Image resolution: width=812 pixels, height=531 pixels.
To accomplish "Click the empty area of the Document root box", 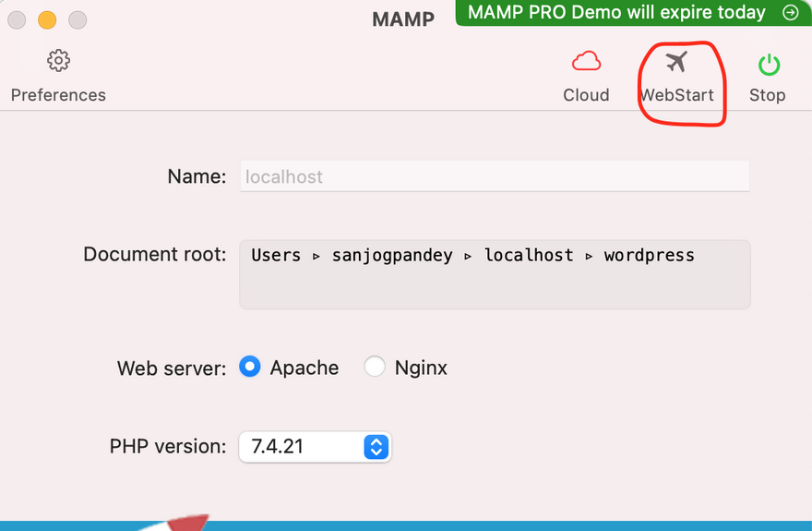I will (495, 288).
